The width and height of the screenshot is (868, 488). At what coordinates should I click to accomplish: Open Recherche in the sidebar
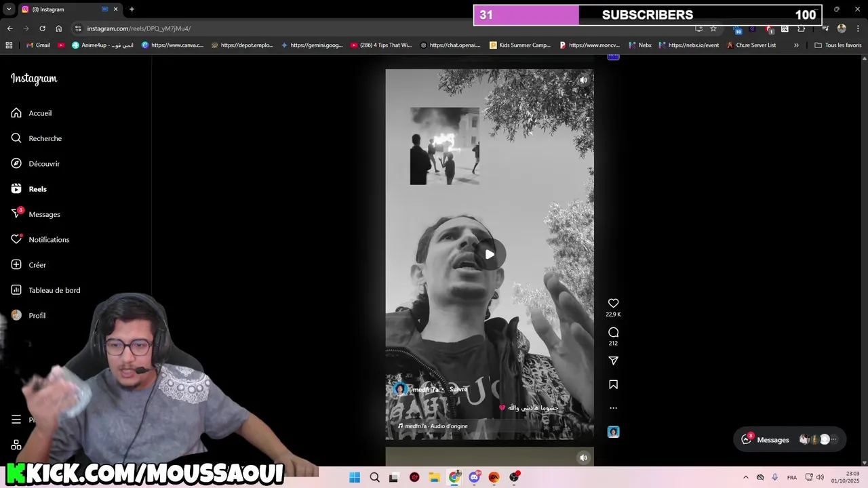[36, 138]
